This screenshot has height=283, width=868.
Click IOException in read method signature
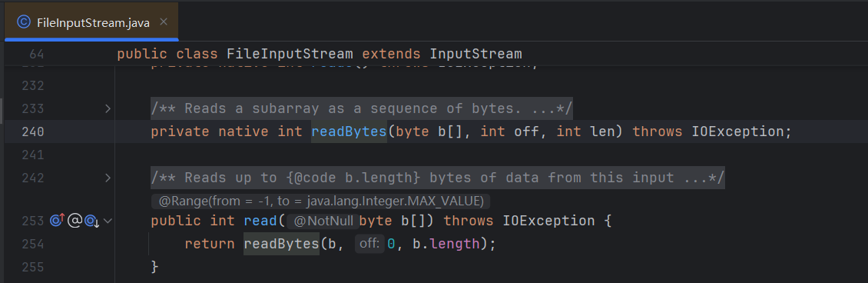pos(548,221)
